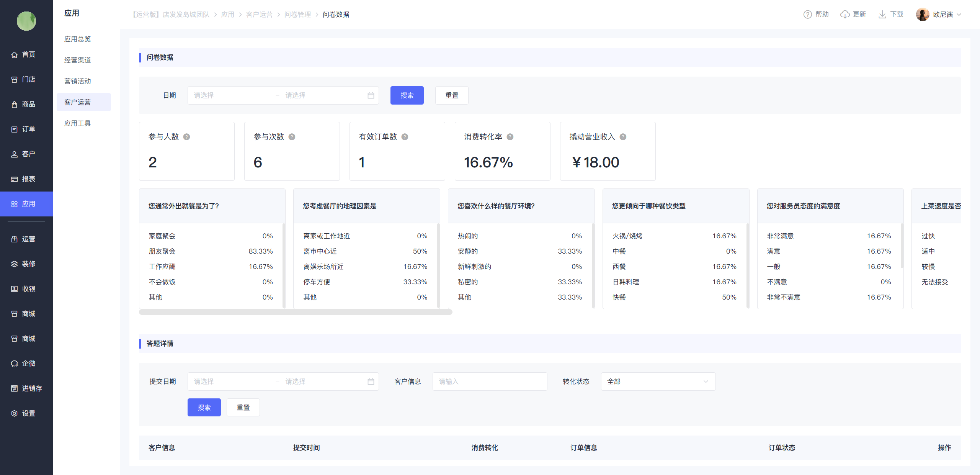The image size is (980, 475).
Task: Open 营销活动 in the app submenu
Action: point(78,81)
